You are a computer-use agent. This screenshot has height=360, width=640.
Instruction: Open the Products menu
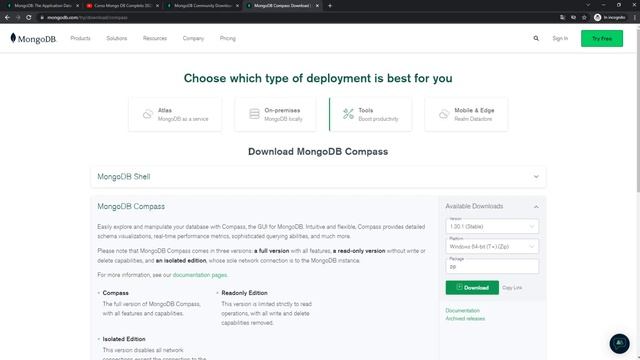pyautogui.click(x=80, y=38)
